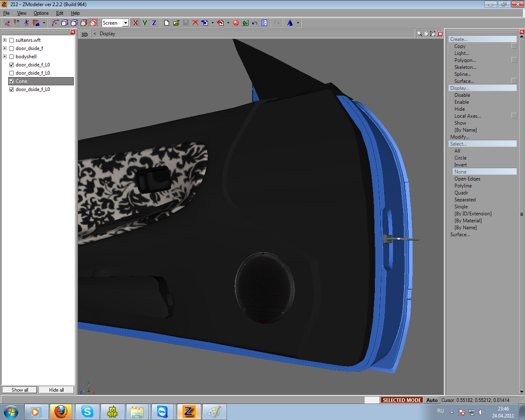Click the Show all button
Image resolution: width=525 pixels, height=420 pixels.
click(20, 390)
